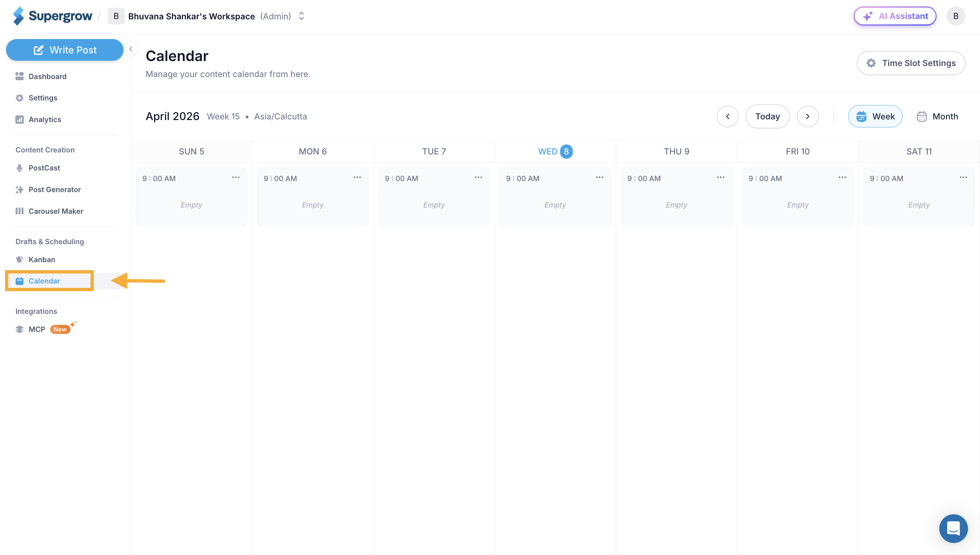This screenshot has height=555, width=980.
Task: Open the three-dot menu for Thursday 9:00 AM slot
Action: click(721, 177)
